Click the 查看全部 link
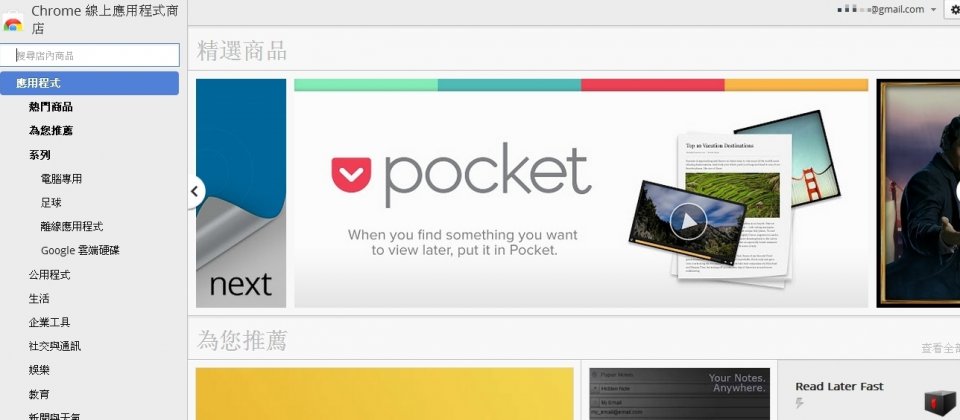960x420 pixels. pyautogui.click(x=940, y=348)
